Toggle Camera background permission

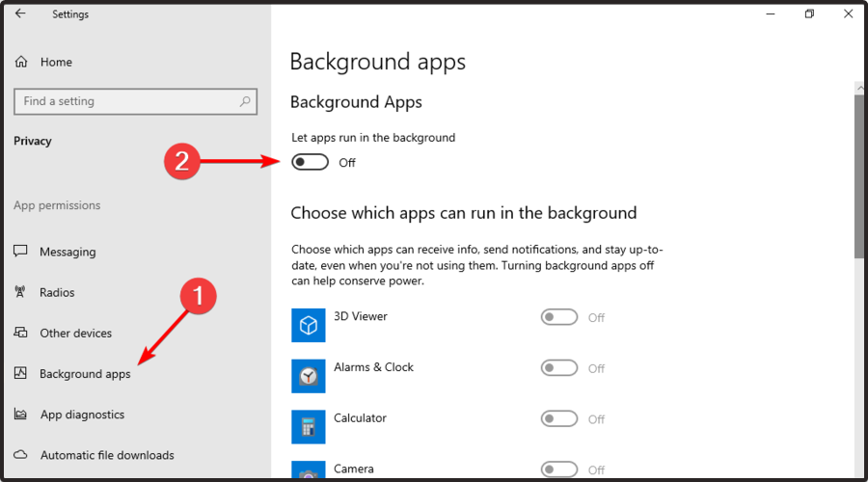[559, 469]
